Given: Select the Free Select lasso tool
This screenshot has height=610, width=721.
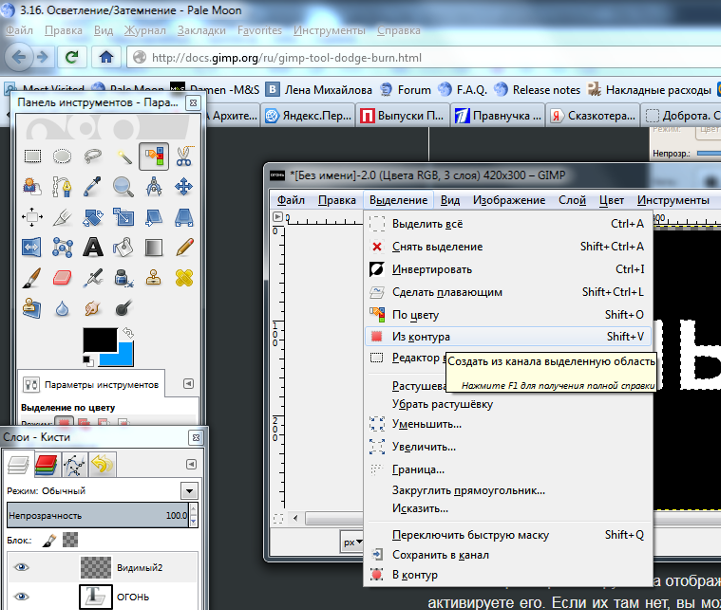Looking at the screenshot, I should [93, 156].
